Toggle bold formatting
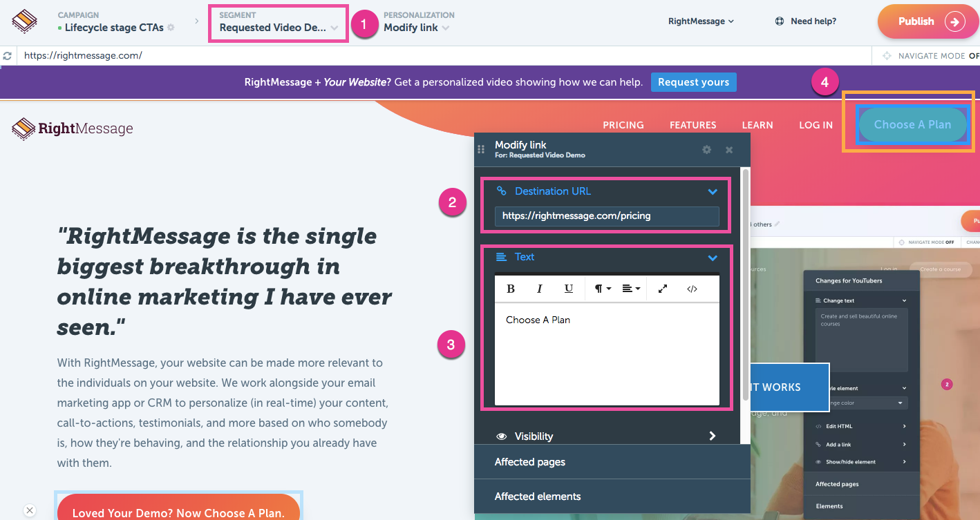 pyautogui.click(x=511, y=289)
